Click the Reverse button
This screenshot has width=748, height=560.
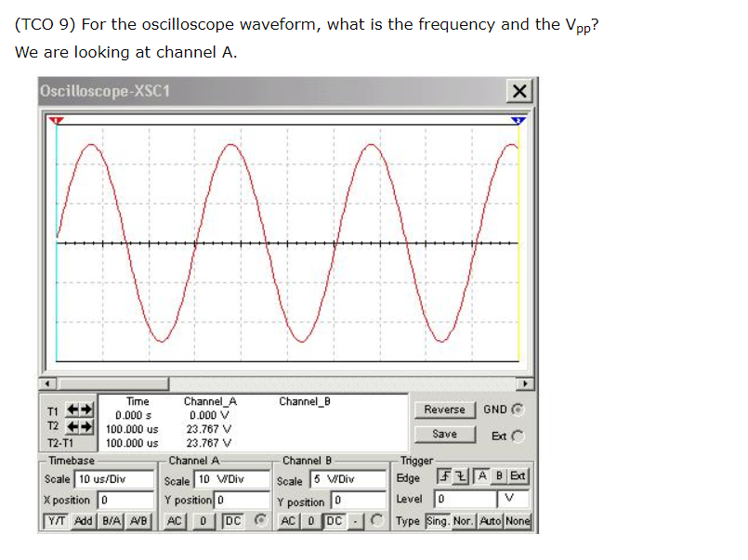tap(444, 410)
